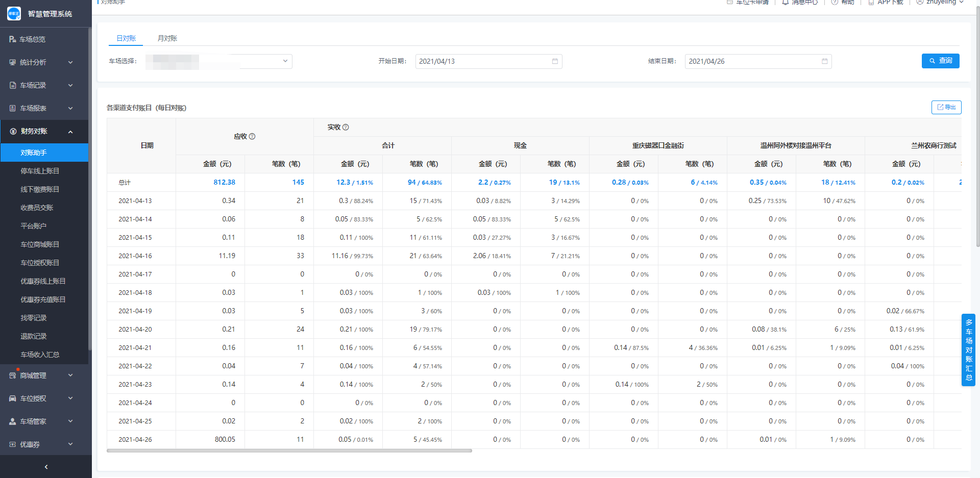Open 退款记录 in the sidebar
Viewport: 980px width, 478px height.
34,336
